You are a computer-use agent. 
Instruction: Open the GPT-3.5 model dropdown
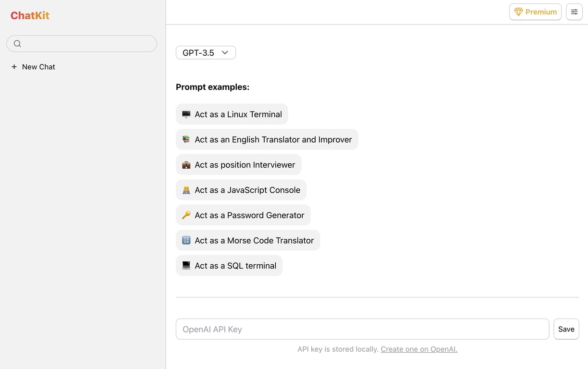click(x=206, y=53)
